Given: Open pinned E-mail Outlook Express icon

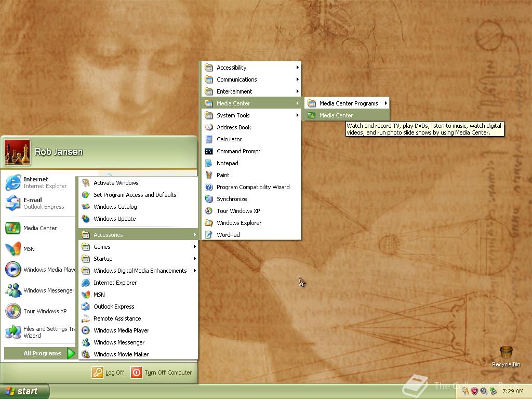Looking at the screenshot, I should pos(13,203).
